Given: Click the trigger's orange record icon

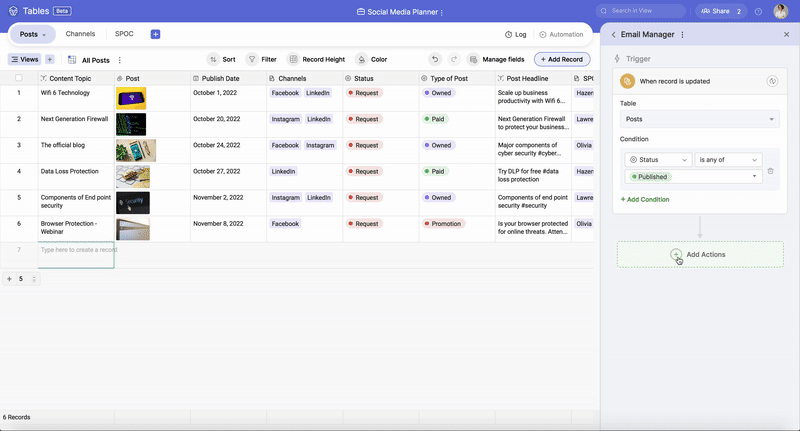Looking at the screenshot, I should [627, 81].
